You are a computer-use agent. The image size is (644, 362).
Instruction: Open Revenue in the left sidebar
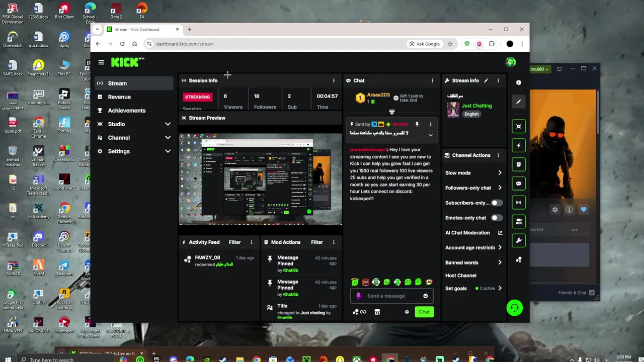134,97
